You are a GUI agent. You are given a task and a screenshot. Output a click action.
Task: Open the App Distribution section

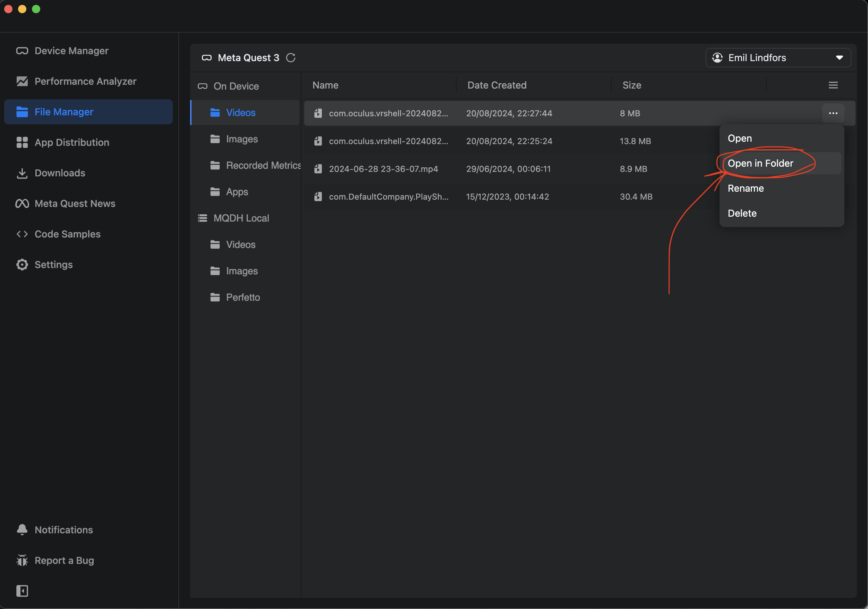pyautogui.click(x=71, y=143)
